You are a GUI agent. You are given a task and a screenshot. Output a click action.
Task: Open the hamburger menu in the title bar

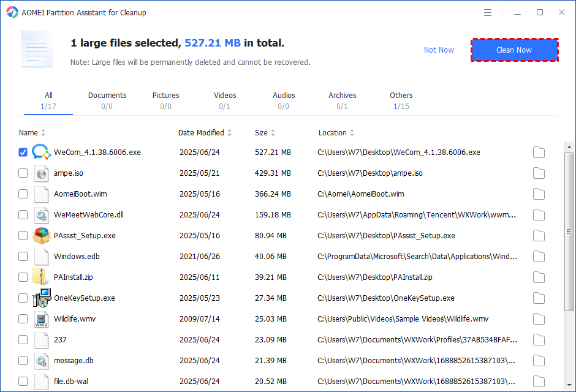tap(488, 12)
